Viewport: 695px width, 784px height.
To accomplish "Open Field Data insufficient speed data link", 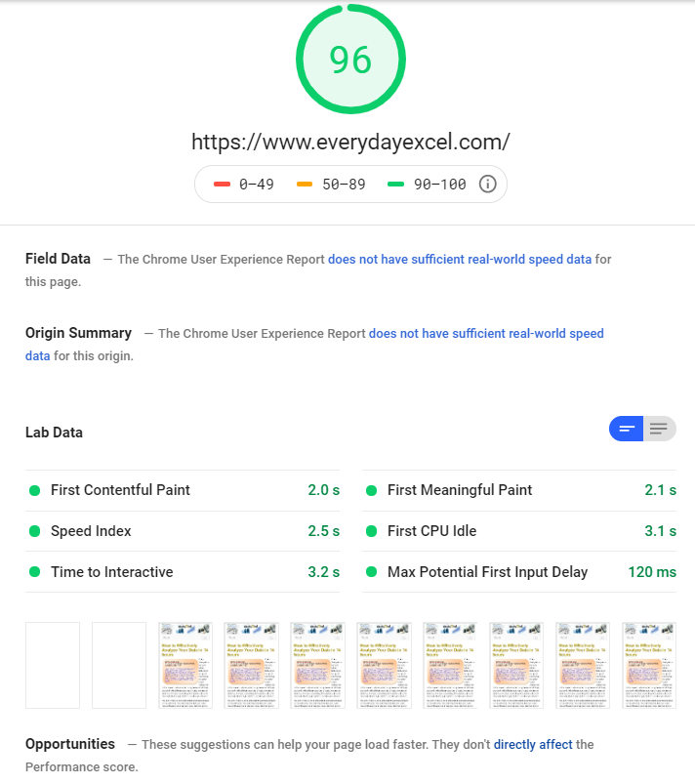I will 460,259.
